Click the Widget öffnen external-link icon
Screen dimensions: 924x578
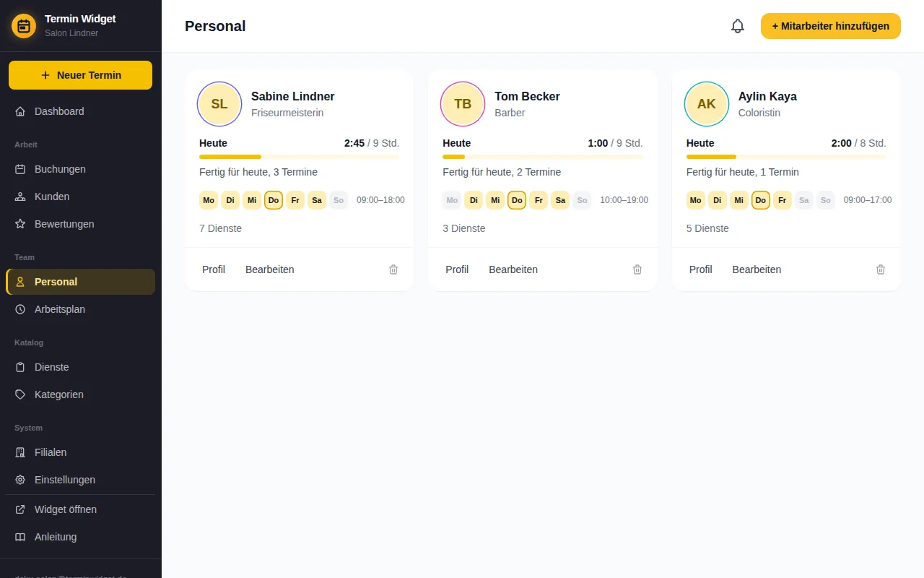click(x=20, y=509)
